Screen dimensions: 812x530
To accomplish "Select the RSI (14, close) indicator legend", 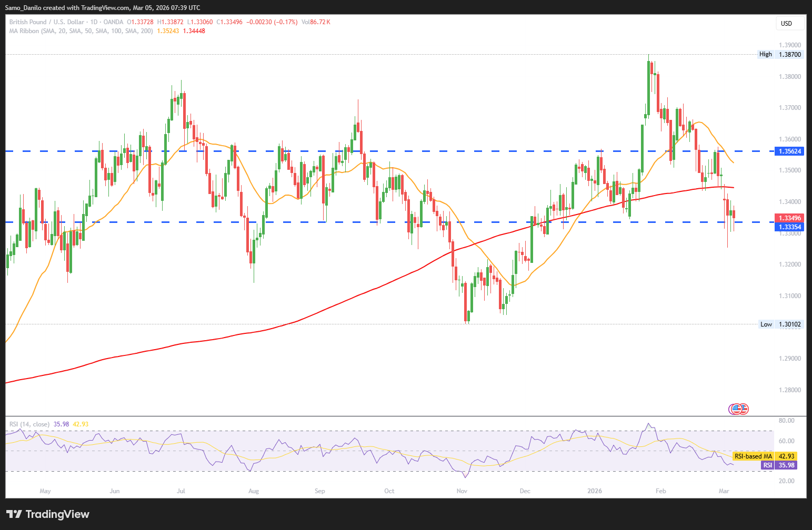I will [29, 424].
